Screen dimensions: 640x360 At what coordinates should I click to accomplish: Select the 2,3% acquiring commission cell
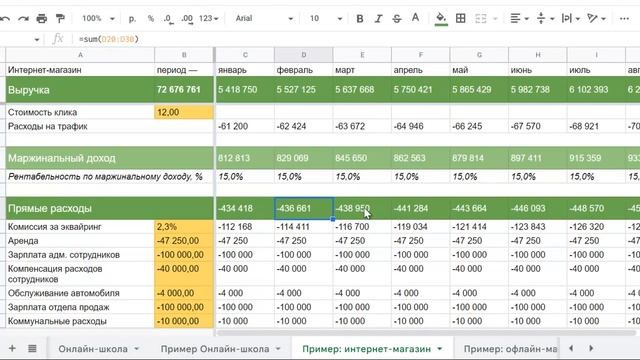[184, 227]
